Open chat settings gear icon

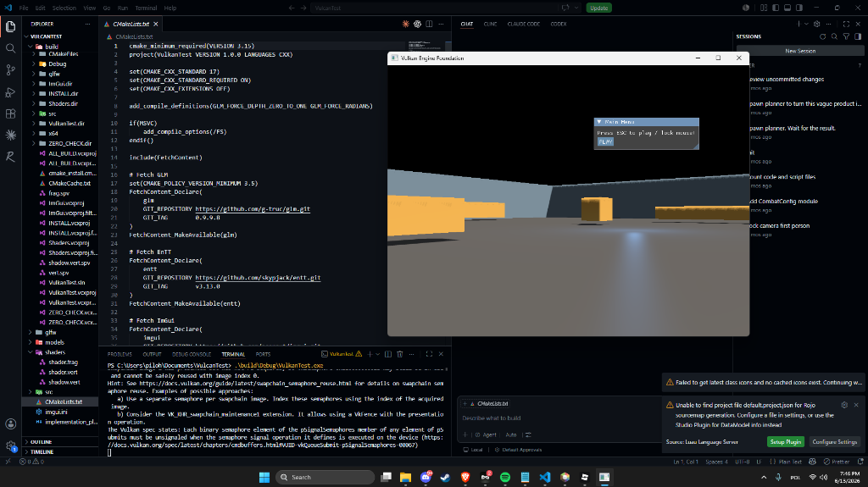816,24
